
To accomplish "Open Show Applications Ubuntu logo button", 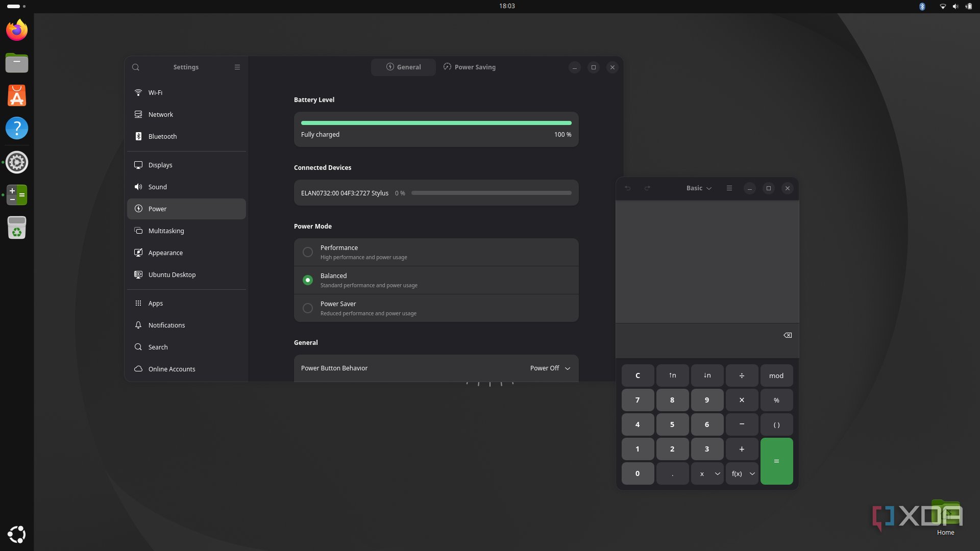I will (17, 534).
